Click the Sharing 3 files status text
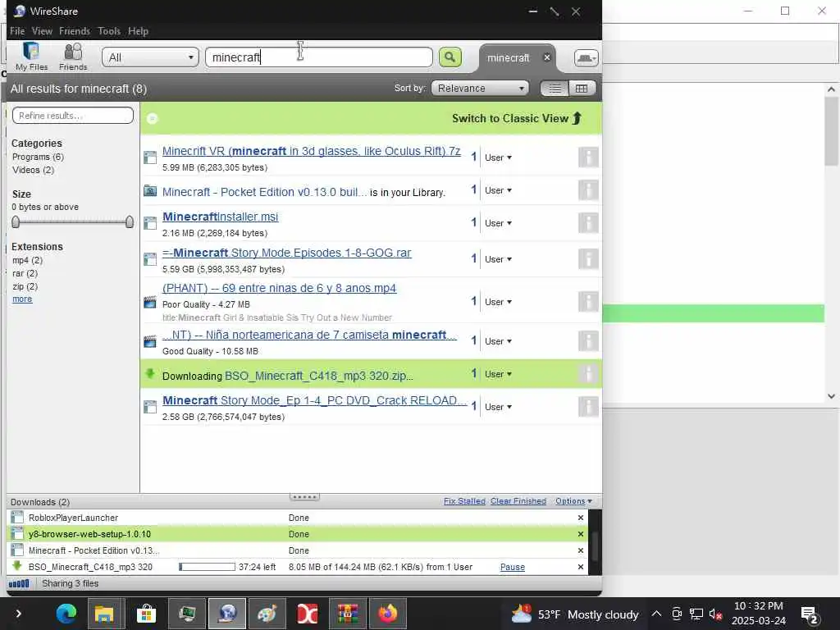This screenshot has height=630, width=840. pos(71,583)
